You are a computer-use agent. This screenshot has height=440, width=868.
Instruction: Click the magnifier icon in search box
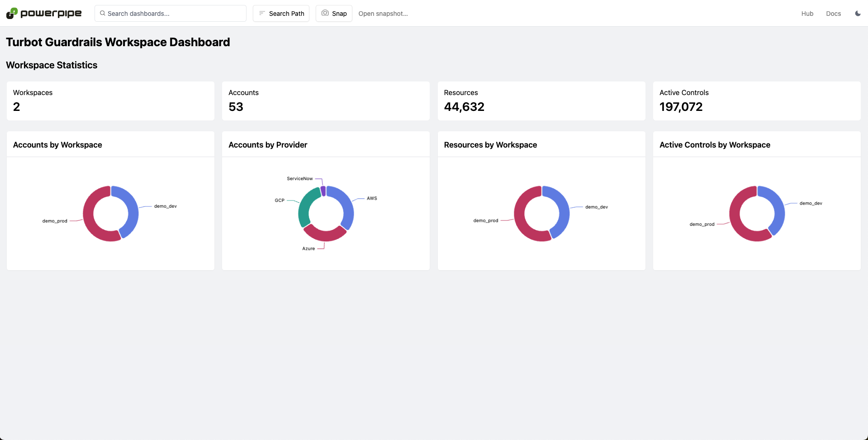103,14
